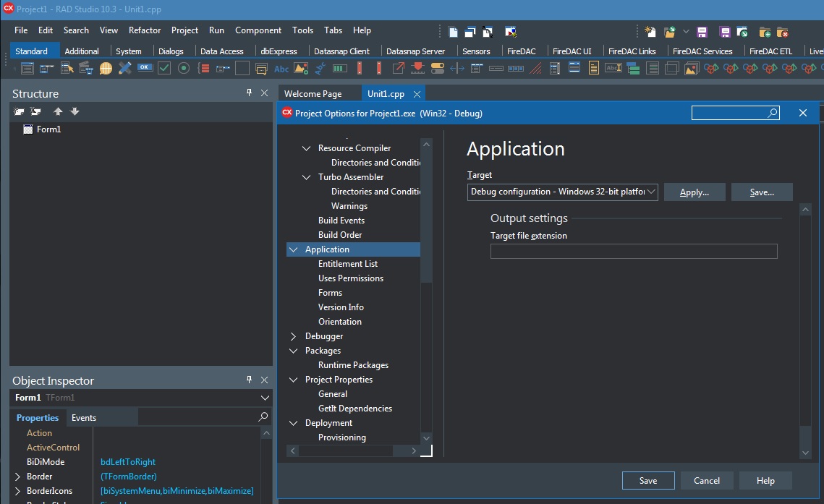This screenshot has width=824, height=504.
Task: Cancel the Project Options dialog
Action: (x=706, y=480)
